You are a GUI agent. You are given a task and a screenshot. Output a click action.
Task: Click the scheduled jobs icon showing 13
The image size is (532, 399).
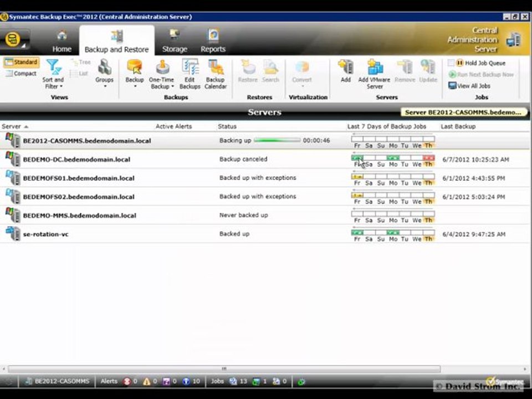[233, 382]
